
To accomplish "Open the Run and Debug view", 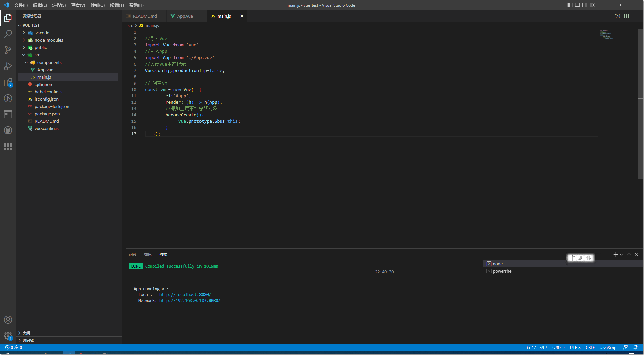I will coord(8,66).
